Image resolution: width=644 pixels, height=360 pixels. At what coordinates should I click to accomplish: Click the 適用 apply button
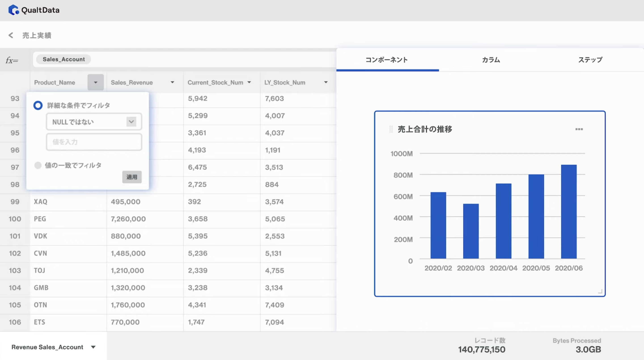pyautogui.click(x=132, y=177)
